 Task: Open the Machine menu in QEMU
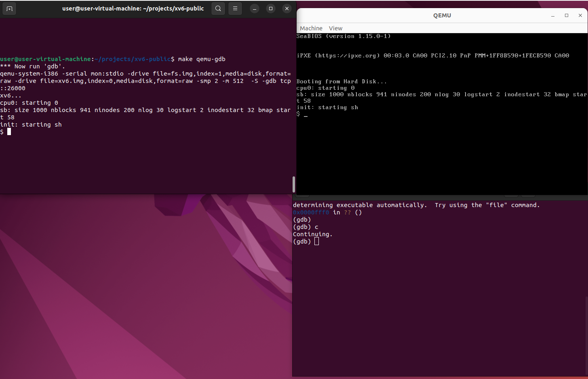(x=311, y=28)
